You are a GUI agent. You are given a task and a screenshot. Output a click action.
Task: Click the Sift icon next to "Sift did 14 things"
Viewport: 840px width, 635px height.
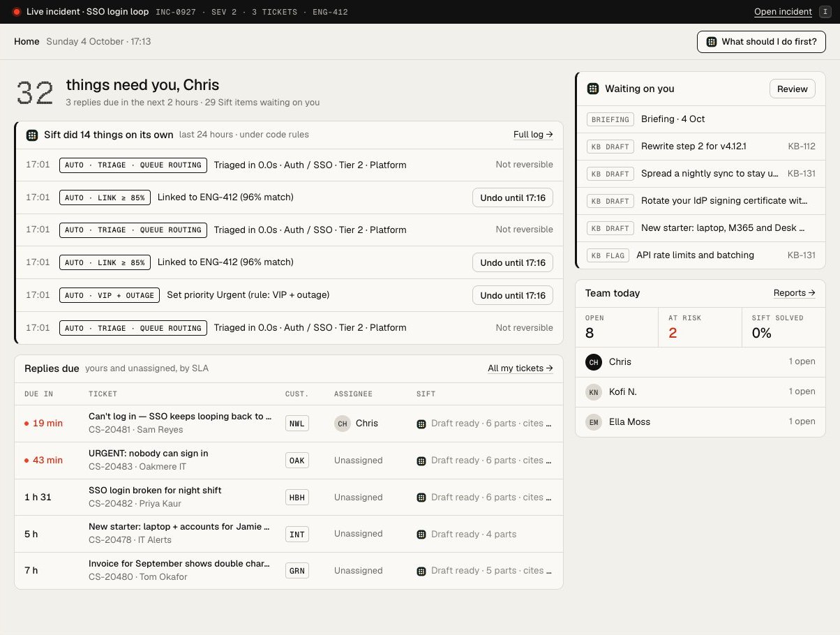coord(31,135)
